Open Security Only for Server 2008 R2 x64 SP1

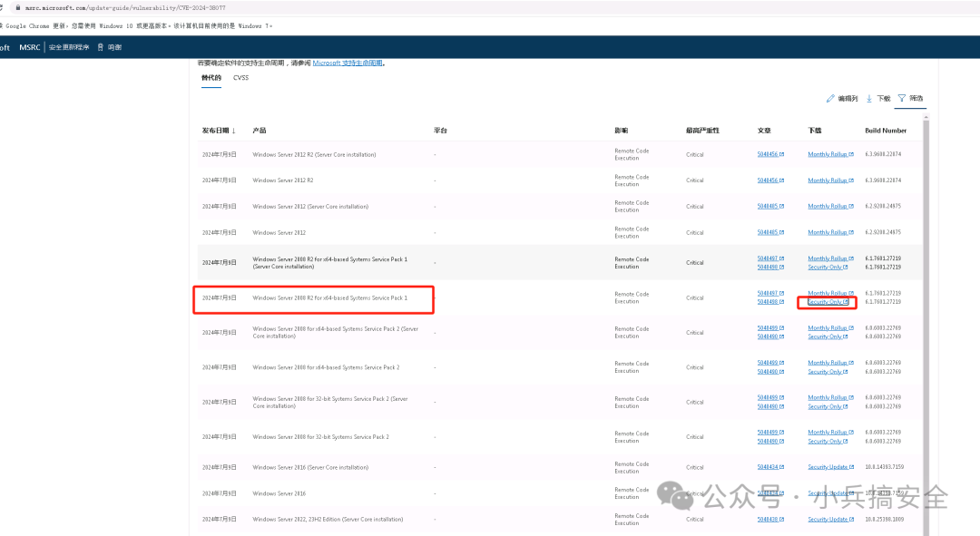click(828, 302)
